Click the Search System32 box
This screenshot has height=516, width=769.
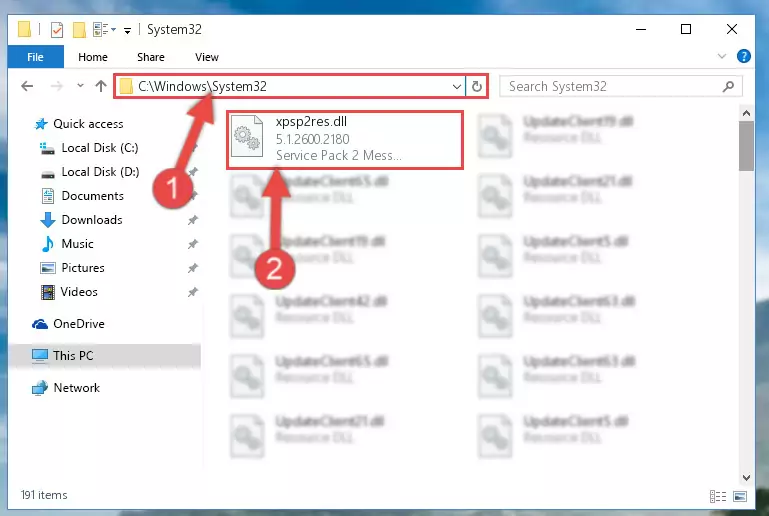click(621, 87)
